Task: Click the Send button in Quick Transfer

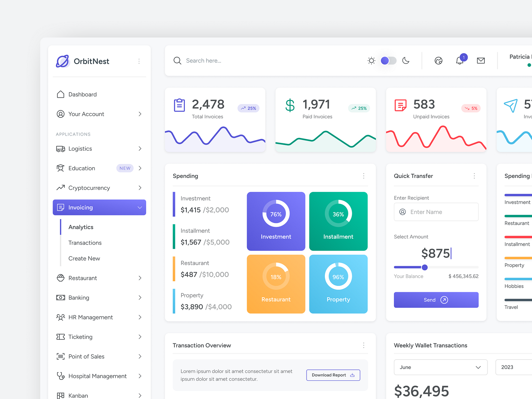Action: click(x=436, y=300)
